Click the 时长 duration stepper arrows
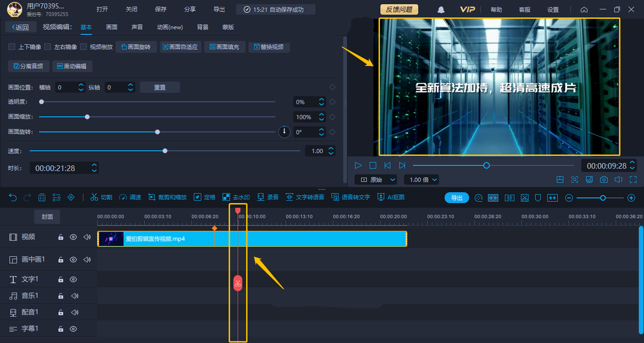The width and height of the screenshot is (644, 343). (94, 168)
